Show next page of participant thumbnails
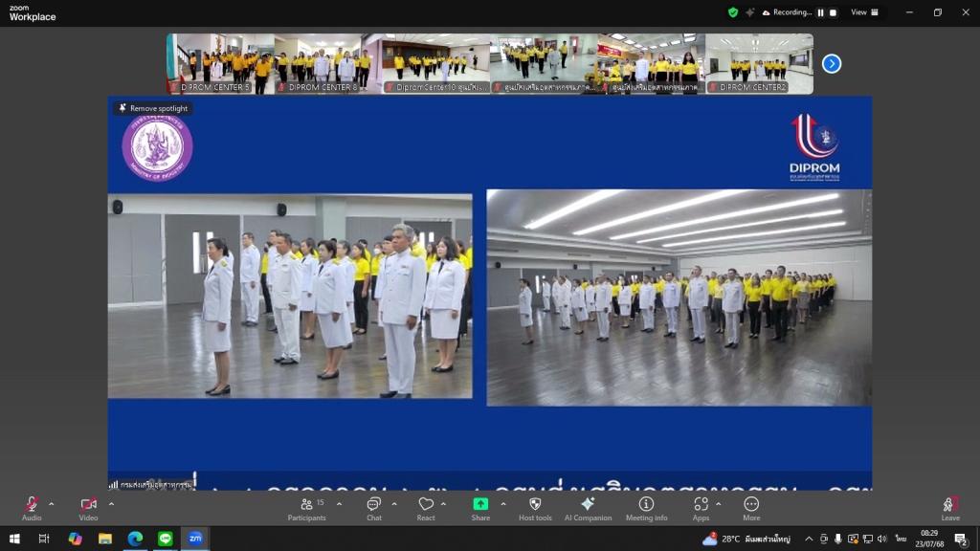Screen dimensions: 980x551 [832, 64]
